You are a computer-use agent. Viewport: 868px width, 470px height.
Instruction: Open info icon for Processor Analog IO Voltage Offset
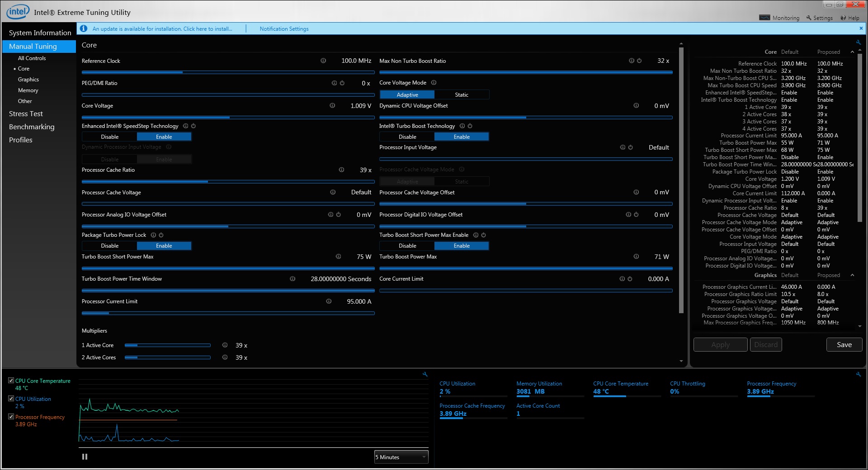tap(330, 215)
